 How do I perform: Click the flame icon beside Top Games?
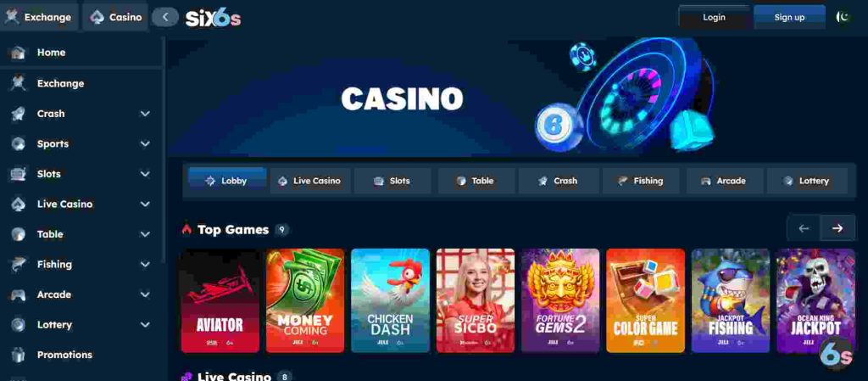click(x=186, y=230)
